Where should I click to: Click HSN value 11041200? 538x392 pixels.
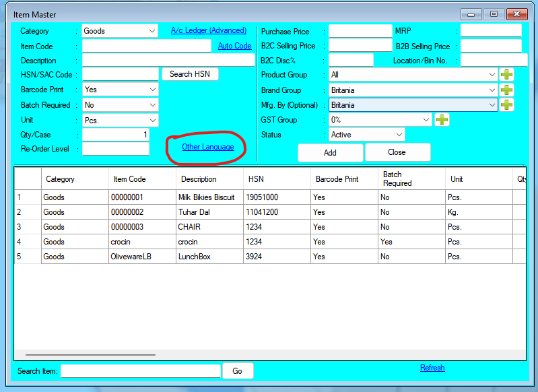tap(277, 212)
